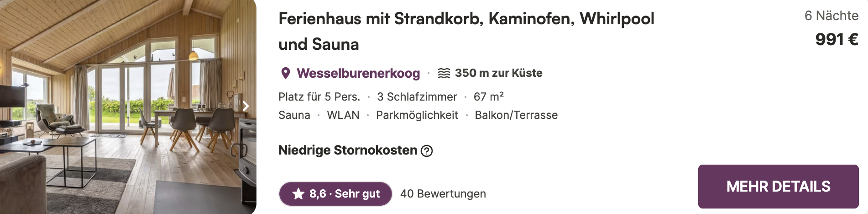The height and width of the screenshot is (214, 868).
Task: Click the 6 Nächte duration label
Action: pos(831,16)
